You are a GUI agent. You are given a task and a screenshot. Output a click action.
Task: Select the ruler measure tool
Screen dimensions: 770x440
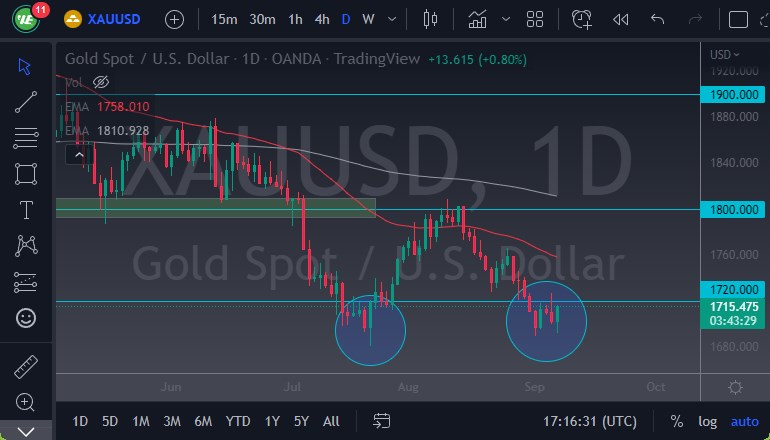tap(26, 366)
